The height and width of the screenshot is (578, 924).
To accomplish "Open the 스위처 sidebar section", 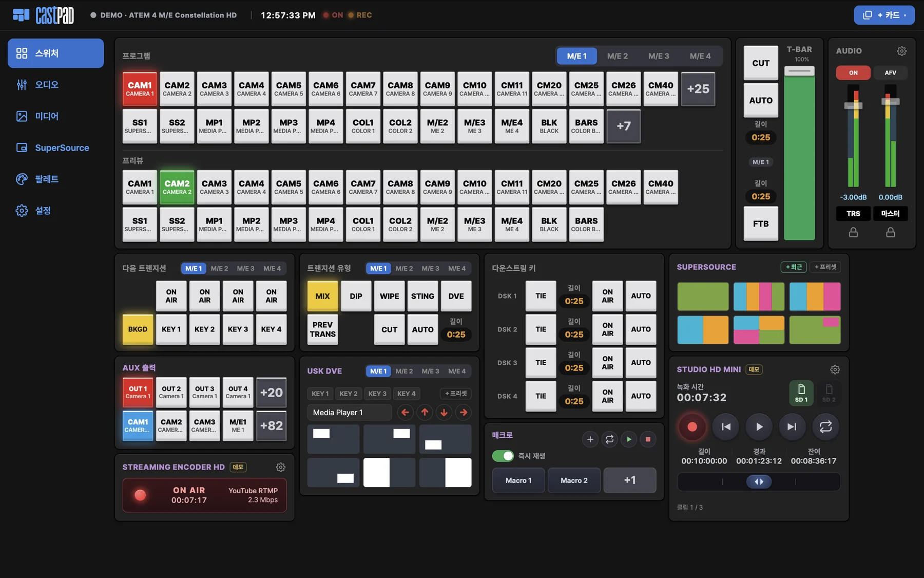I will point(55,53).
